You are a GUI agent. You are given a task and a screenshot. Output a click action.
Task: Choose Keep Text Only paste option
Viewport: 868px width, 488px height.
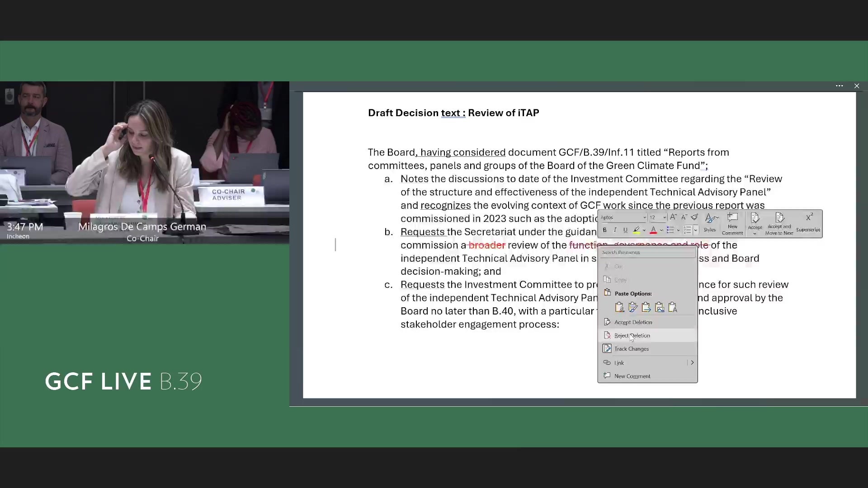point(673,308)
